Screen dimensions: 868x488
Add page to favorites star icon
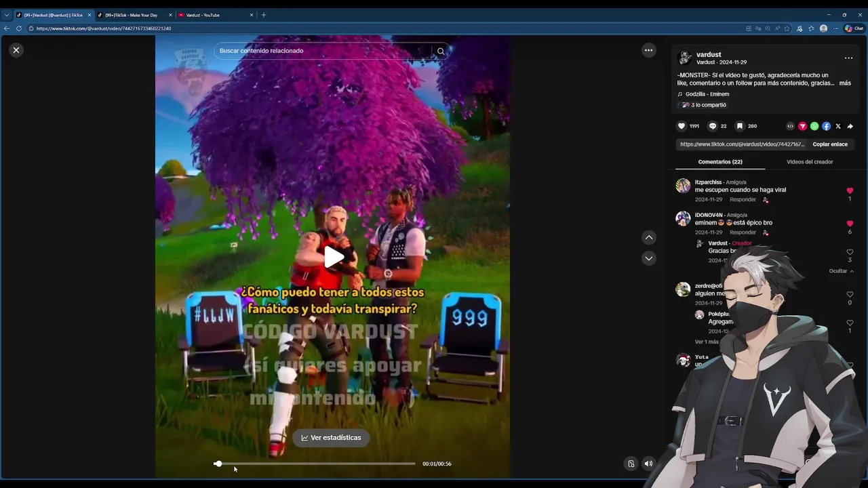click(787, 28)
